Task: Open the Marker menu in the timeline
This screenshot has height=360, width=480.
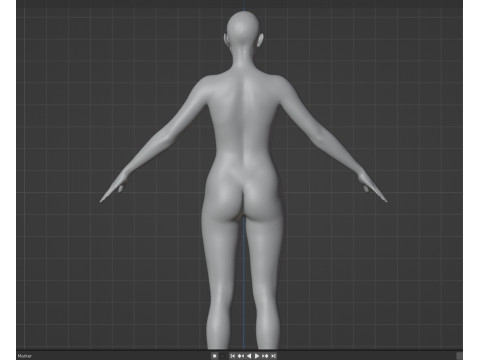Action: coord(25,356)
